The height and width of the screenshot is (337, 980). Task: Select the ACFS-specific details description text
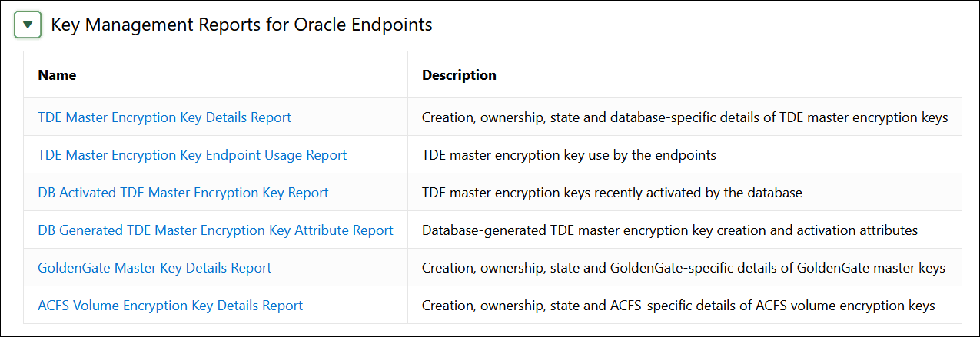[x=678, y=306]
